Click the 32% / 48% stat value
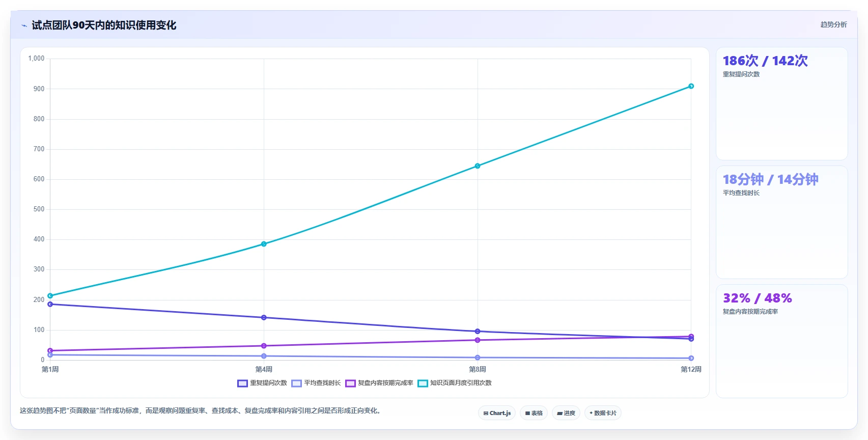Image resolution: width=868 pixels, height=440 pixels. (758, 298)
